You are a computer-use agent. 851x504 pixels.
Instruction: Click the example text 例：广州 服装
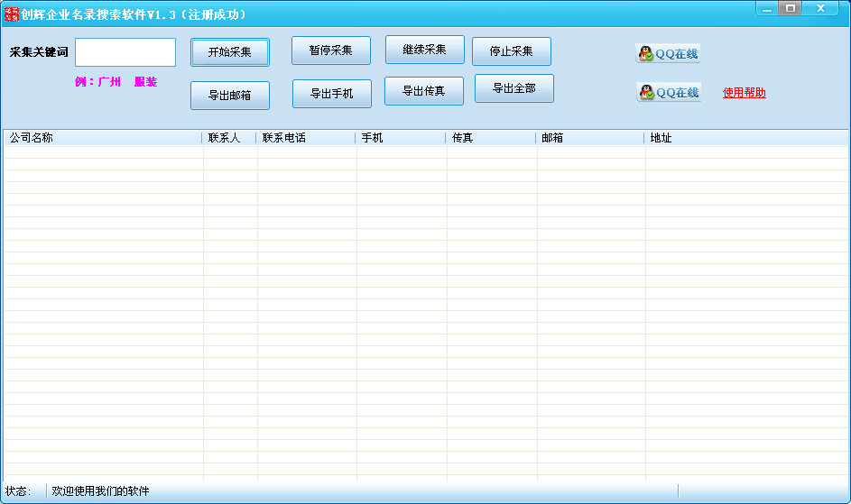(116, 82)
